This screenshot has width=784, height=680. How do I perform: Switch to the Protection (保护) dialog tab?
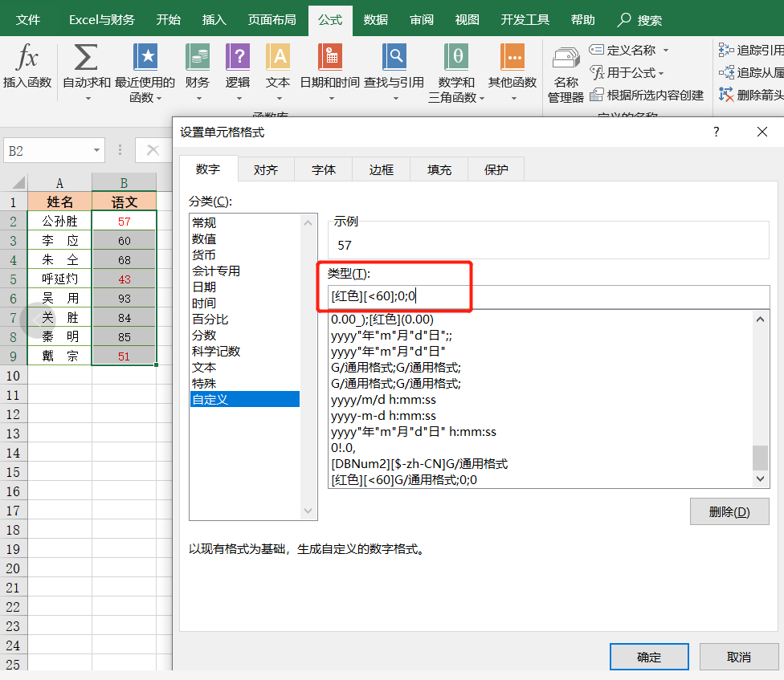pyautogui.click(x=496, y=170)
